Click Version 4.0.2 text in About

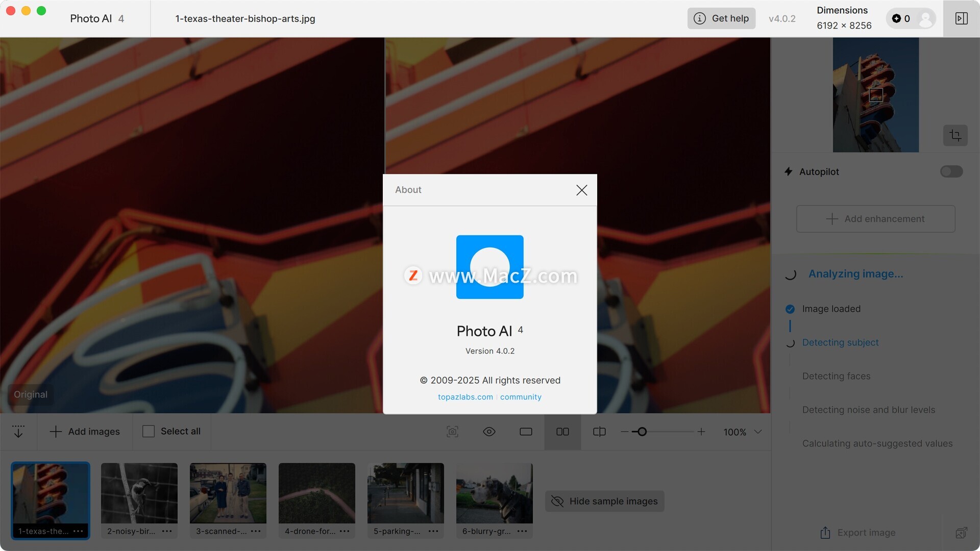click(x=490, y=351)
